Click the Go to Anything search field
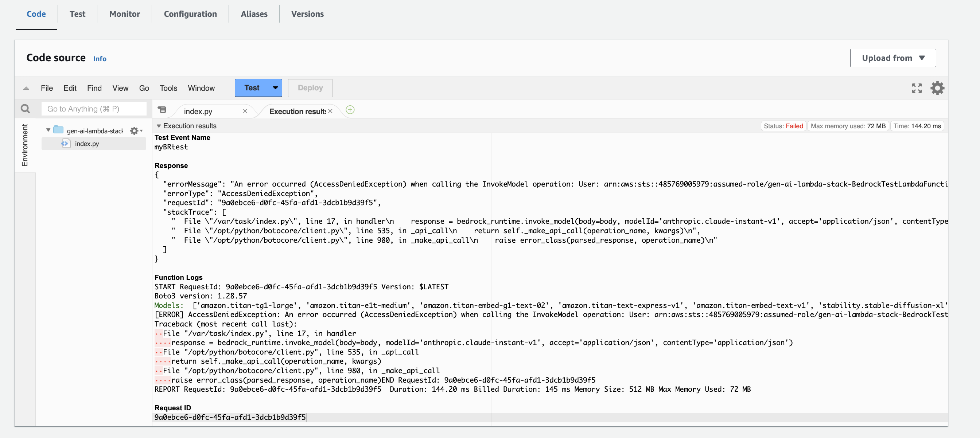Viewport: 980px width, 438px height. [94, 109]
